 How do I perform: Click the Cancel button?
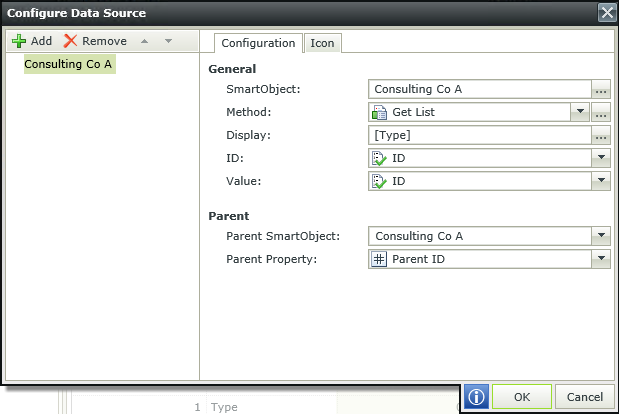(585, 397)
